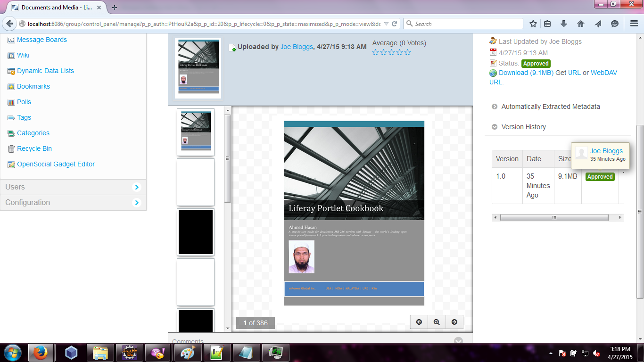Viewport: 644px width, 362px height.
Task: Click the browser back button
Action: coord(9,24)
